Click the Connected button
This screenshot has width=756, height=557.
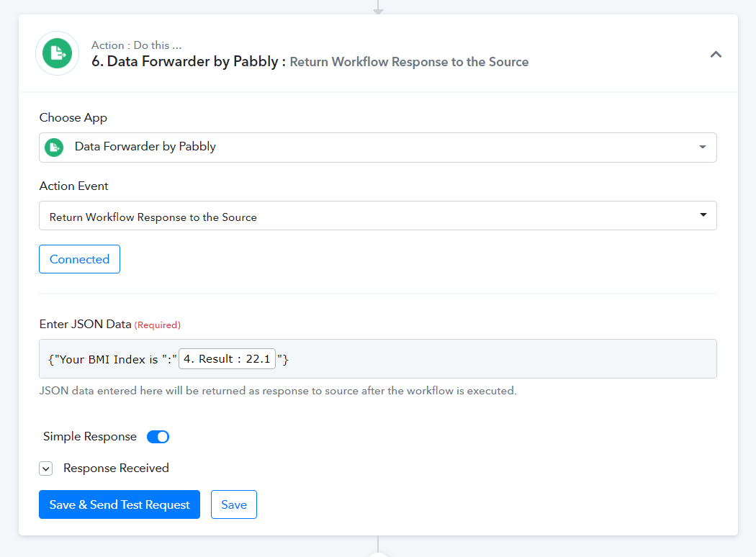point(79,259)
